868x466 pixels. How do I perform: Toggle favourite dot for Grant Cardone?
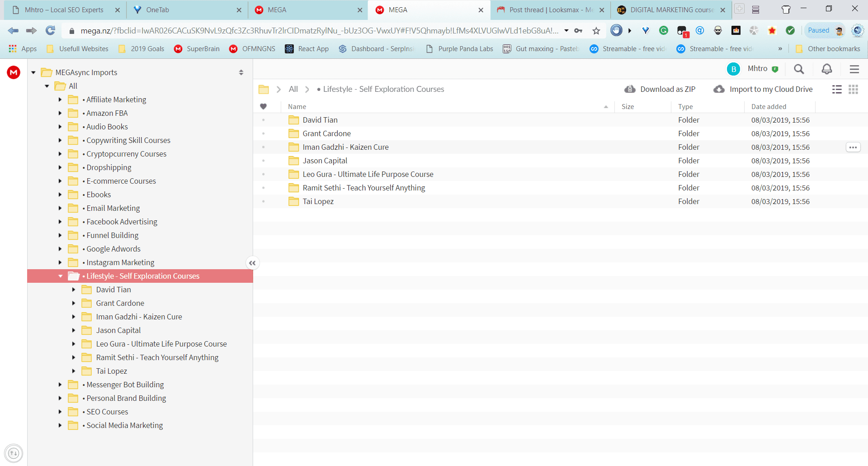point(264,133)
